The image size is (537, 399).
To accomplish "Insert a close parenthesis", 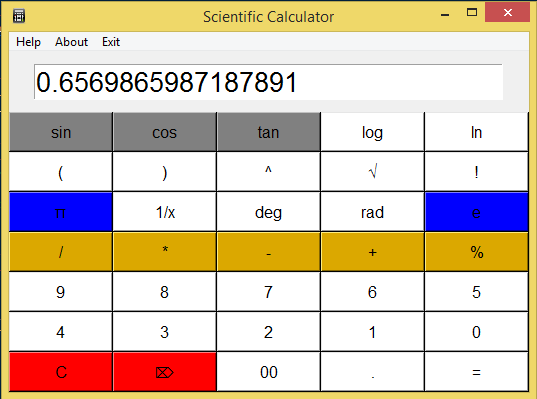I will tap(164, 172).
